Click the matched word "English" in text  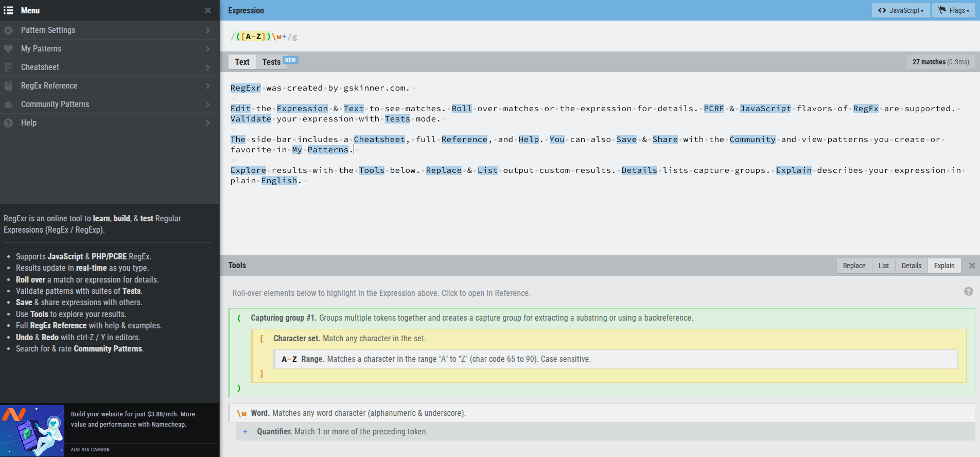(279, 181)
